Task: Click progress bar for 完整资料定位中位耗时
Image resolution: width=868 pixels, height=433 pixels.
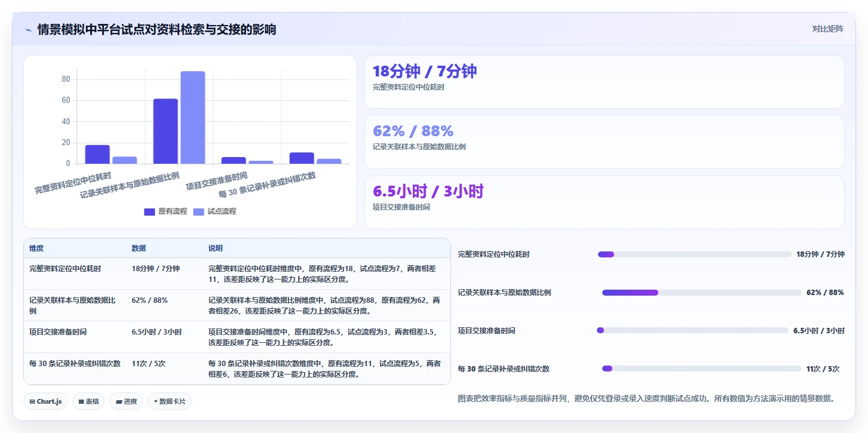Action: (695, 254)
